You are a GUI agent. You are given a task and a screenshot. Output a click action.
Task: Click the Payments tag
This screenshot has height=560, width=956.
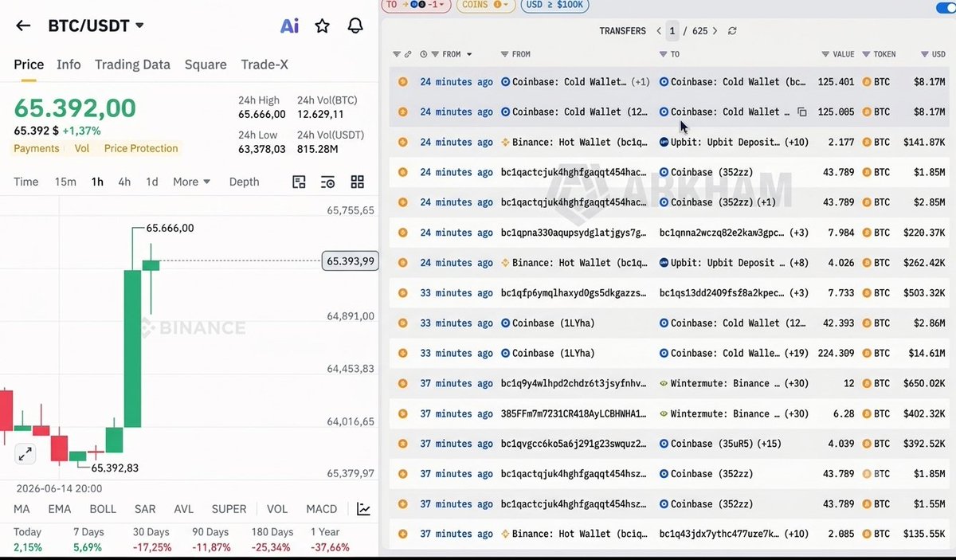(37, 148)
